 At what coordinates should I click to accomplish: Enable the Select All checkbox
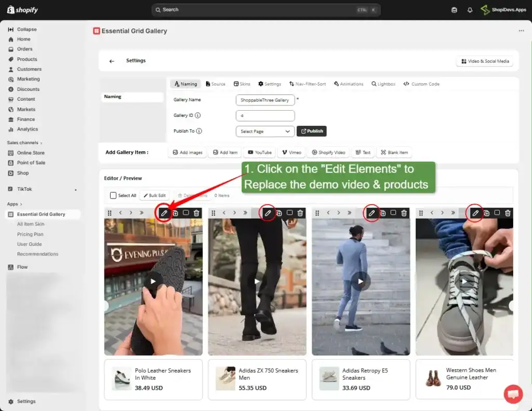tap(113, 195)
